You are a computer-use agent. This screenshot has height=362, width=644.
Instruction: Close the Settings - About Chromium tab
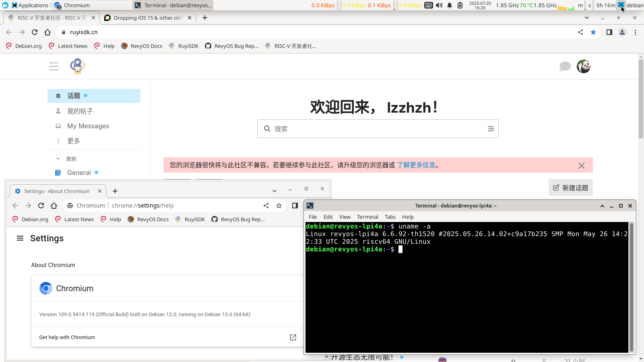tap(100, 191)
